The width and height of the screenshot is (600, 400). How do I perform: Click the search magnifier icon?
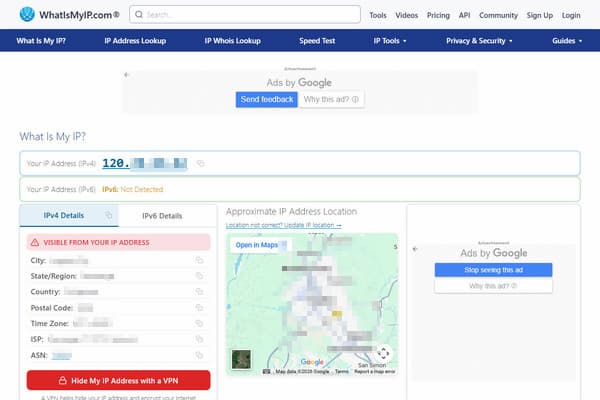click(139, 15)
